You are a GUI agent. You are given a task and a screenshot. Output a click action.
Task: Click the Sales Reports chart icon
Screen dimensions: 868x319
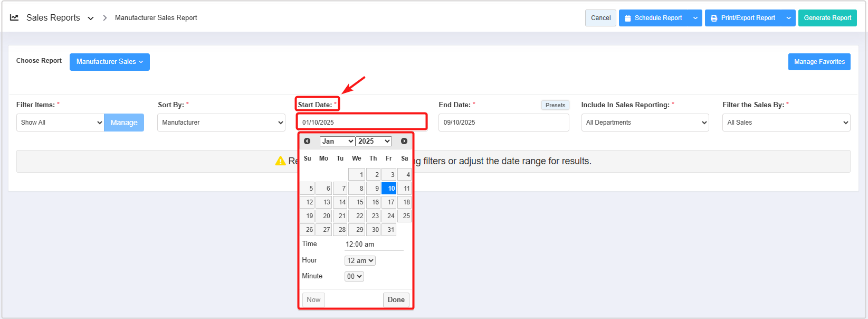[x=15, y=17]
